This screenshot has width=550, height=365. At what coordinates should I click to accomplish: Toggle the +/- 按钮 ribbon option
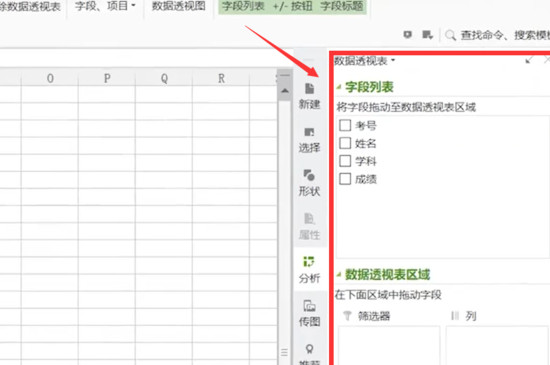pos(292,6)
